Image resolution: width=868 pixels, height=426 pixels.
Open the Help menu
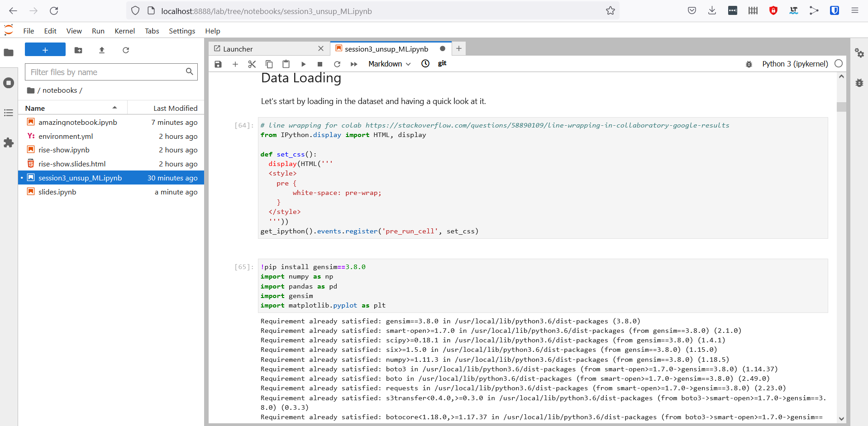[x=213, y=31]
